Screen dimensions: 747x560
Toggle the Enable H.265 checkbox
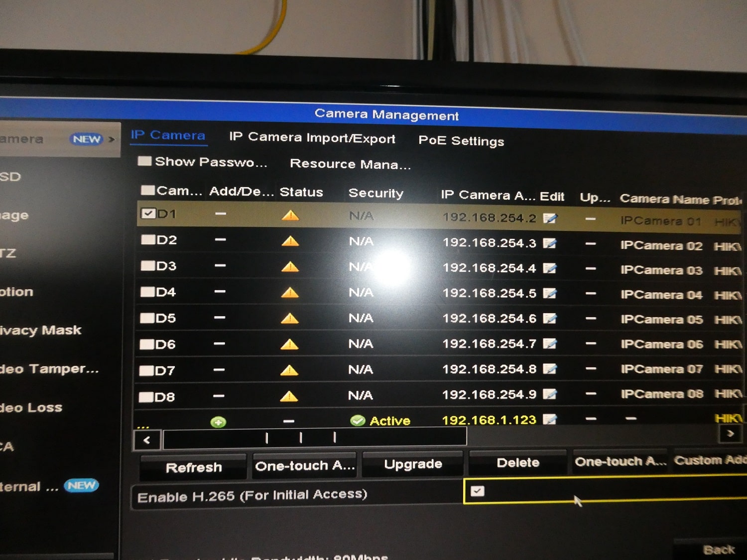[477, 491]
